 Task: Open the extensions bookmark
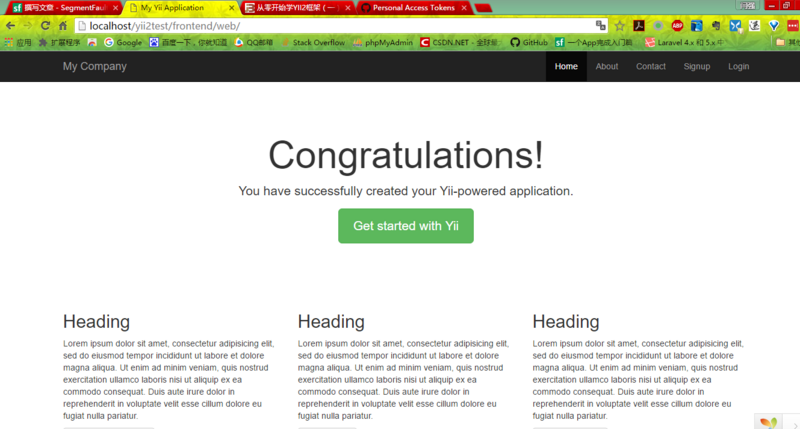(x=59, y=42)
